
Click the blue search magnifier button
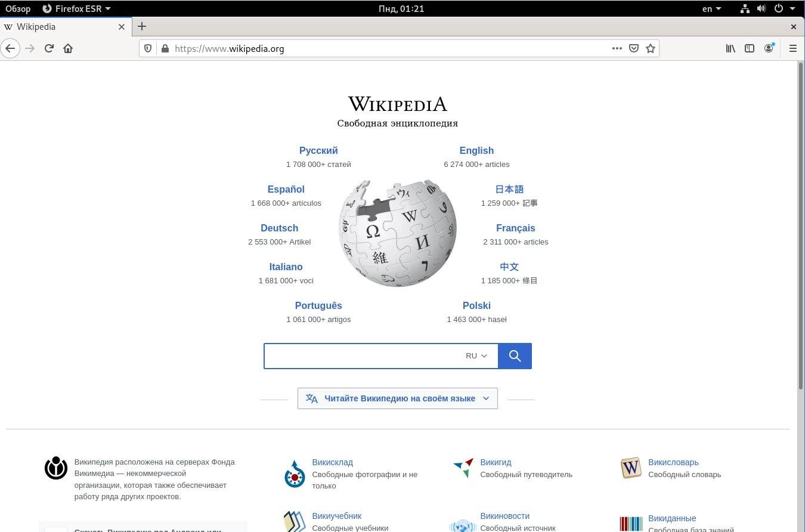pos(515,356)
